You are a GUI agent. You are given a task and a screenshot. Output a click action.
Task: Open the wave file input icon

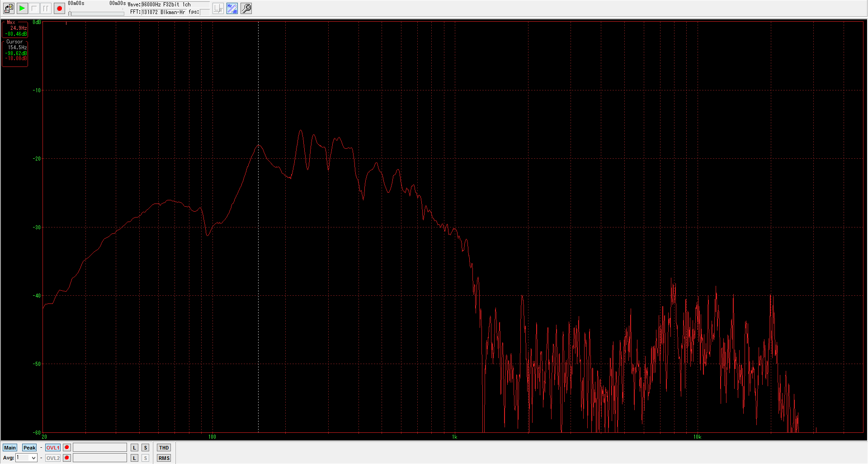[x=9, y=8]
